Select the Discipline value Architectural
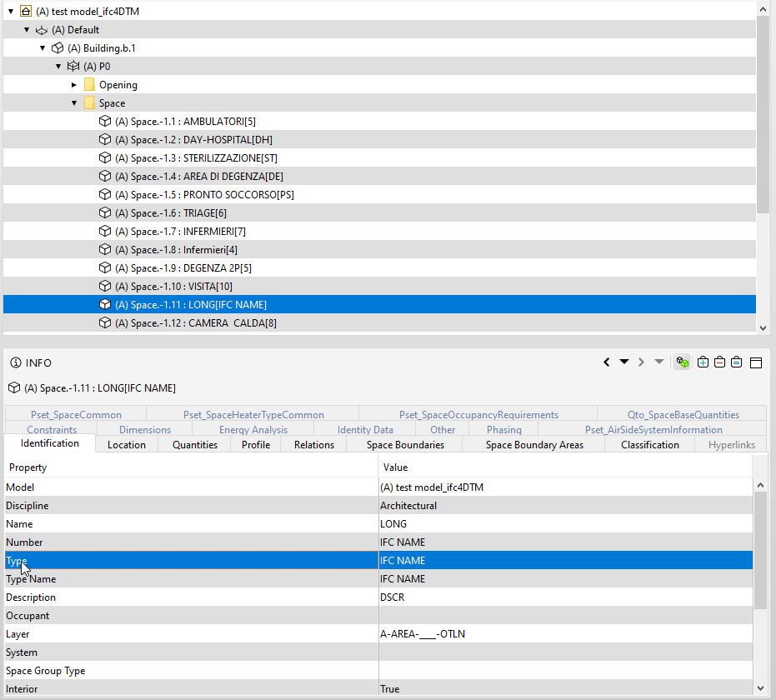 click(x=408, y=506)
